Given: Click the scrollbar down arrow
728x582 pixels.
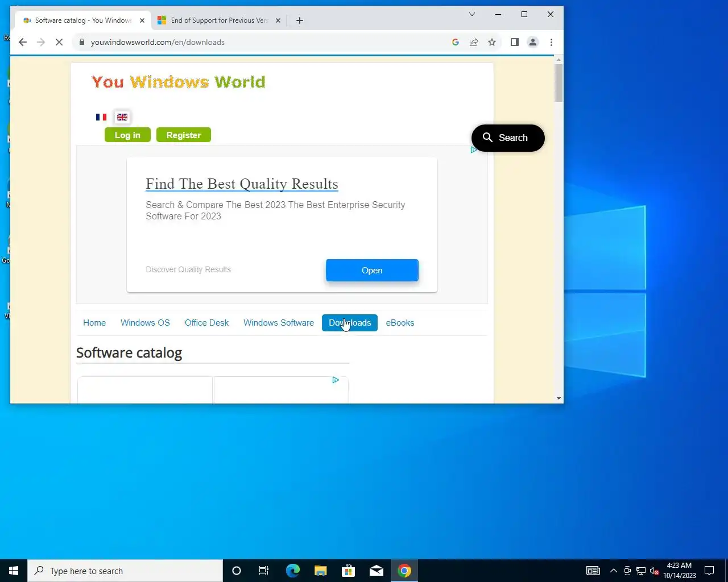Looking at the screenshot, I should pyautogui.click(x=559, y=398).
